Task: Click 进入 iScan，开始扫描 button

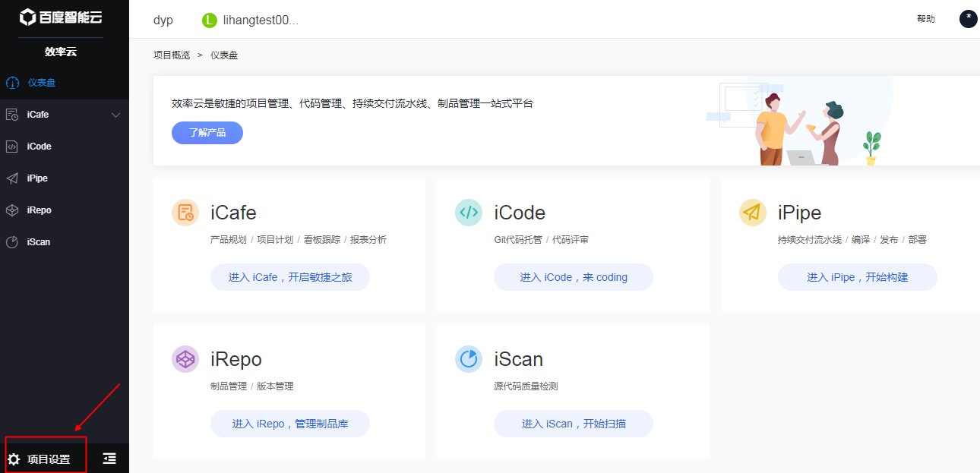Action: point(574,424)
